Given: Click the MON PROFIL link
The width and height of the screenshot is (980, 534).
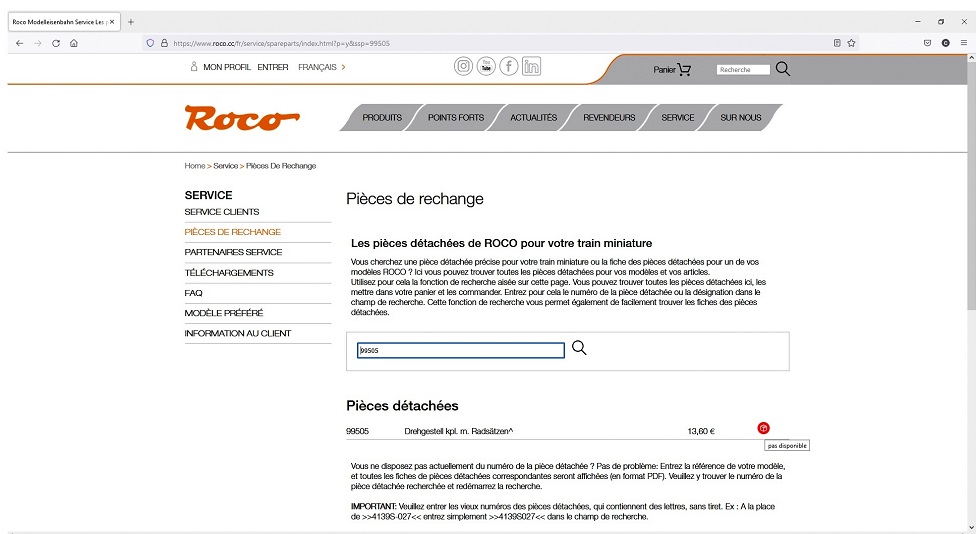Looking at the screenshot, I should [x=226, y=67].
